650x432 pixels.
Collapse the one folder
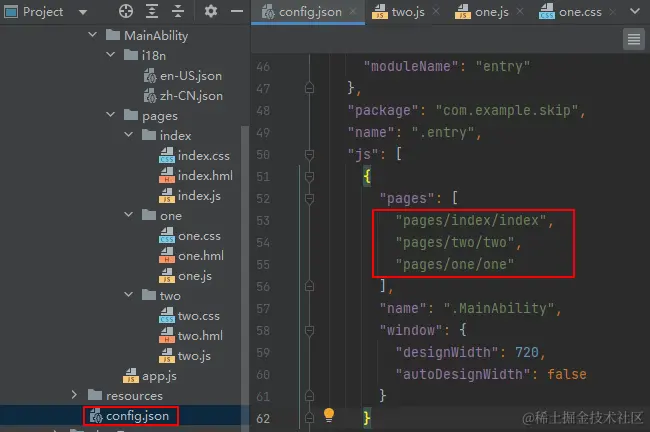point(129,214)
